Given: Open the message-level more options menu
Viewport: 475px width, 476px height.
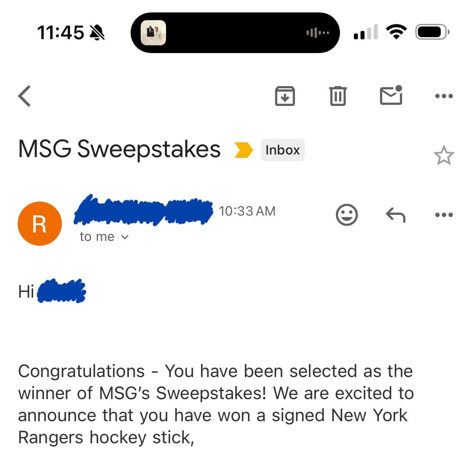Looking at the screenshot, I should 444,214.
